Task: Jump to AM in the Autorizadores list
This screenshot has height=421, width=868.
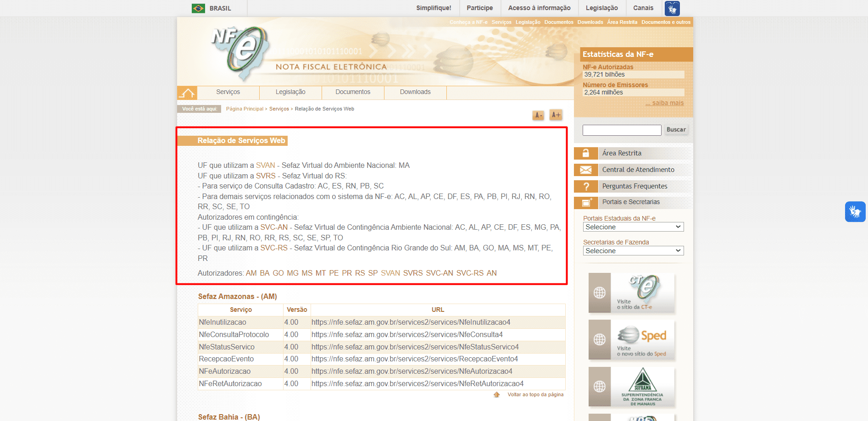Action: (251, 273)
